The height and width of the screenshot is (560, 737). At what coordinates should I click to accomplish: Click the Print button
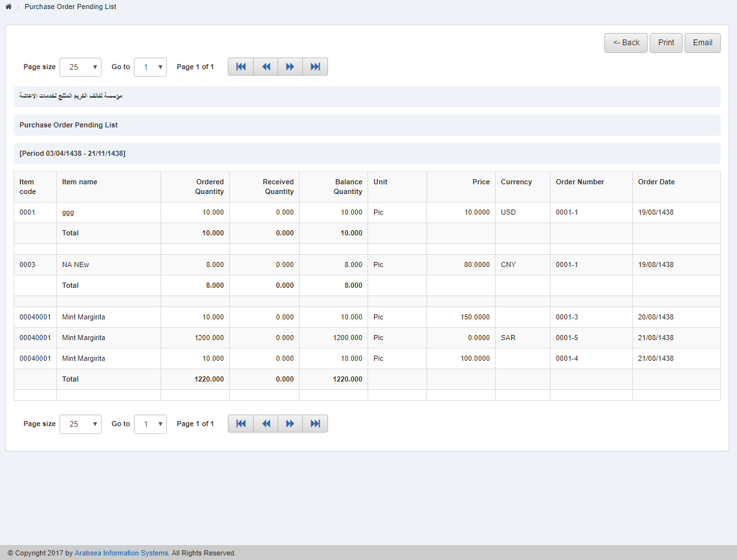[x=666, y=42]
